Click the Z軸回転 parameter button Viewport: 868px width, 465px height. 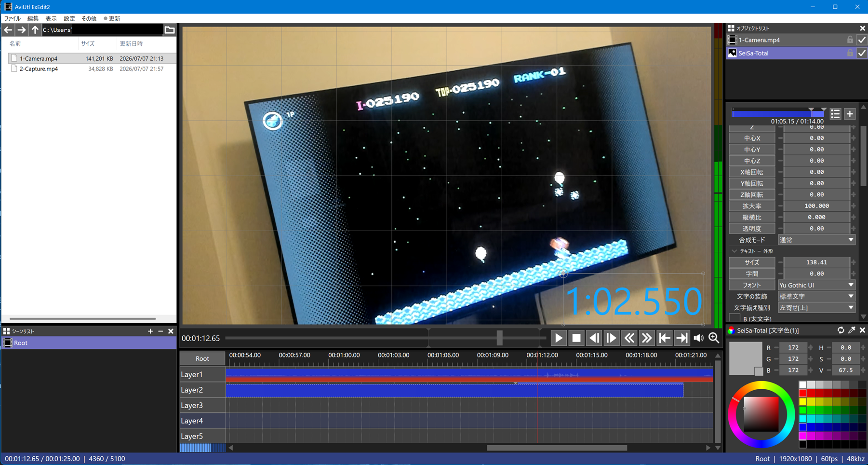(x=752, y=195)
